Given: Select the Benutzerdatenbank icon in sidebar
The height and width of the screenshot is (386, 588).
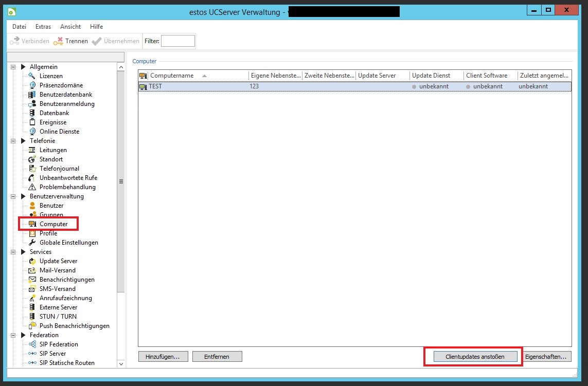Looking at the screenshot, I should (32, 95).
